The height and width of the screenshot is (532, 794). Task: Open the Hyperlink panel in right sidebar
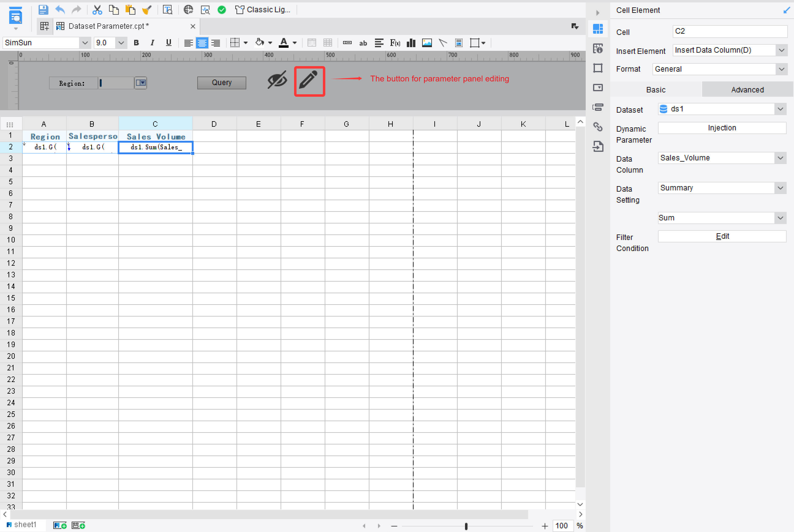click(x=598, y=126)
